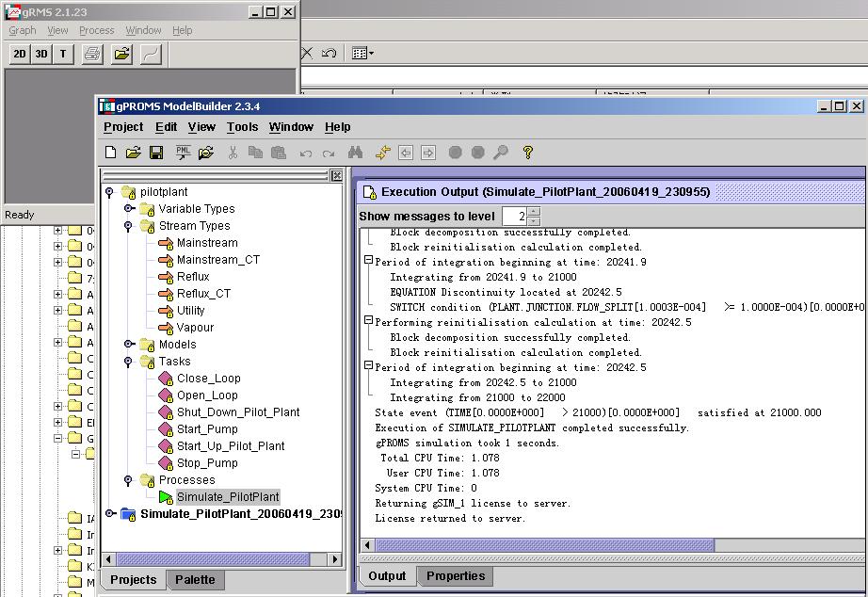
Task: Open the Graph menu in gRMS
Action: pyautogui.click(x=23, y=30)
